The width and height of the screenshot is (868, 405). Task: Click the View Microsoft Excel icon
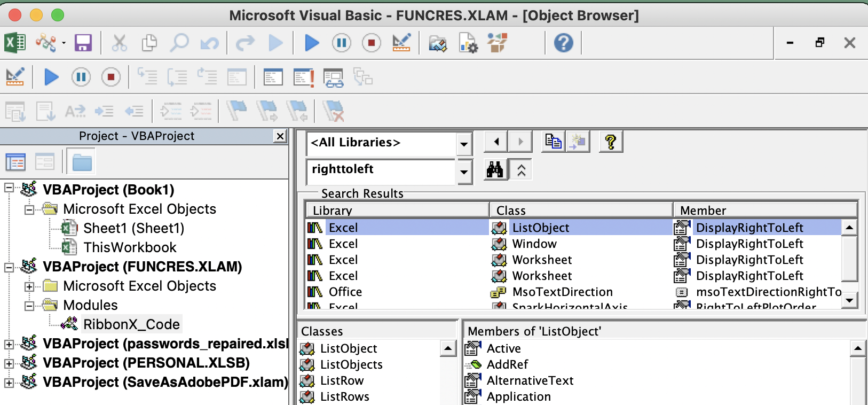[15, 42]
